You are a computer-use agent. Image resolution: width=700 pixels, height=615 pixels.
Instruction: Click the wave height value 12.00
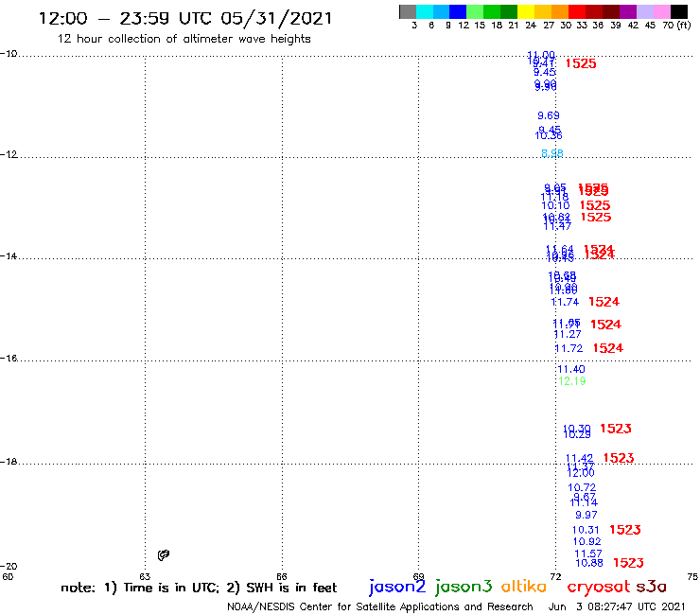click(581, 473)
